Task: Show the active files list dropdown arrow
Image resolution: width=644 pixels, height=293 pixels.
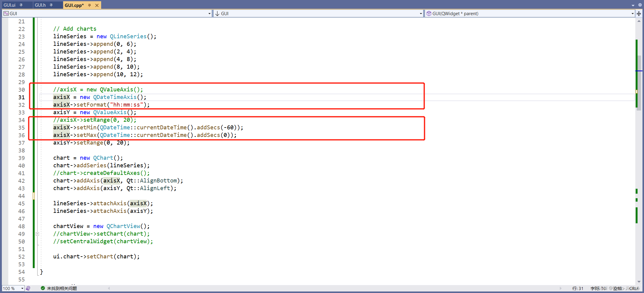Action: coord(633,5)
